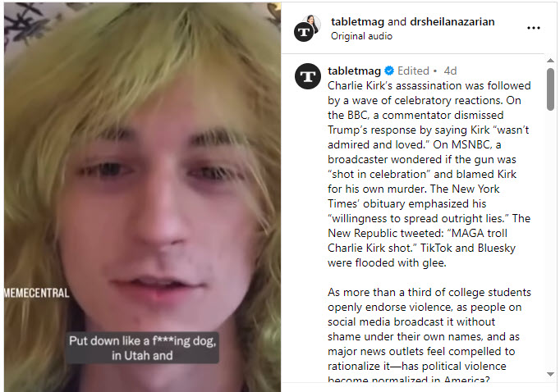Open the Original audio link
This screenshot has height=392, width=560.
[x=361, y=36]
